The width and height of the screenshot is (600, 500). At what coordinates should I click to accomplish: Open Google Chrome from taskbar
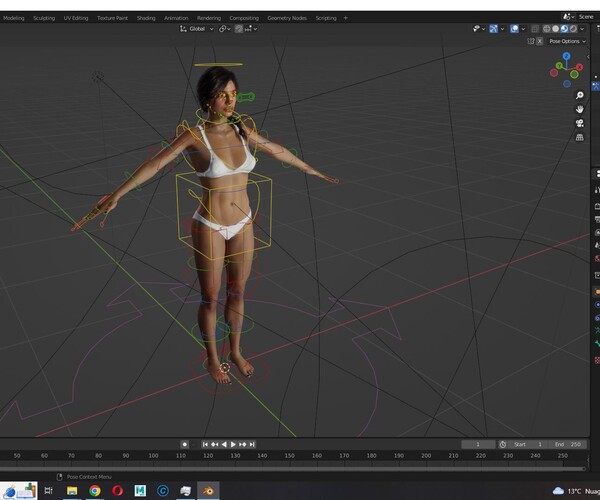(95, 490)
